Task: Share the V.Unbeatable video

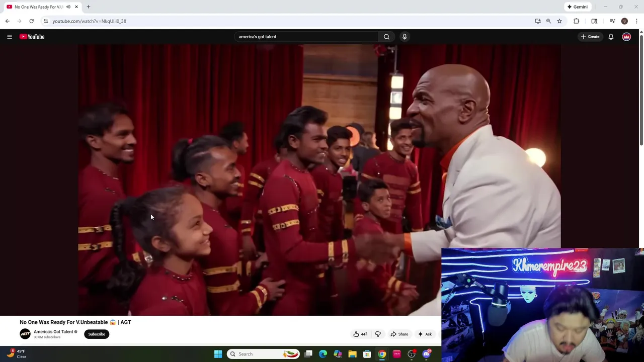Action: point(399,334)
